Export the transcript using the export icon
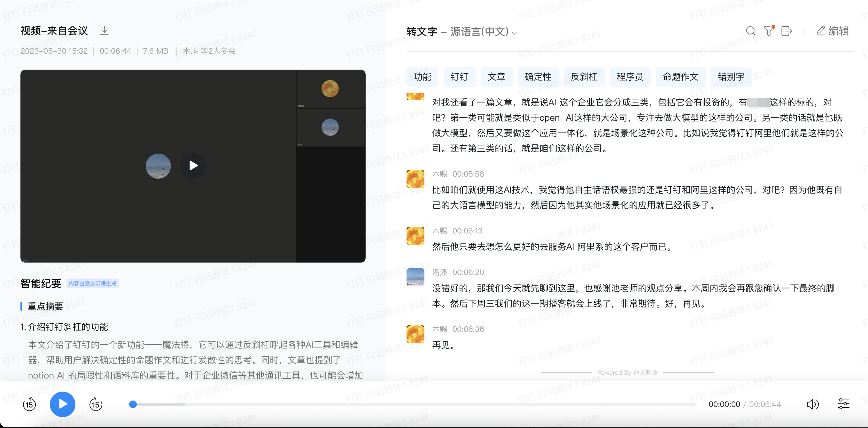The image size is (868, 428). pyautogui.click(x=787, y=31)
